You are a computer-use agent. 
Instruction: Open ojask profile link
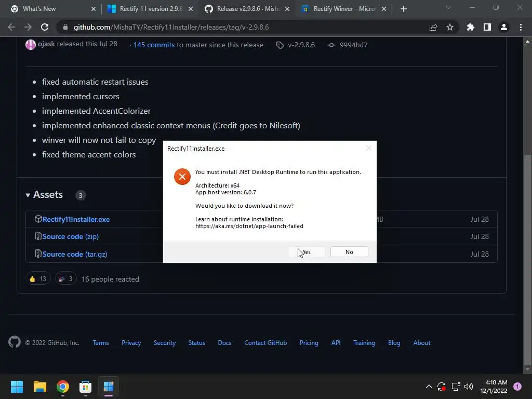tap(46, 44)
